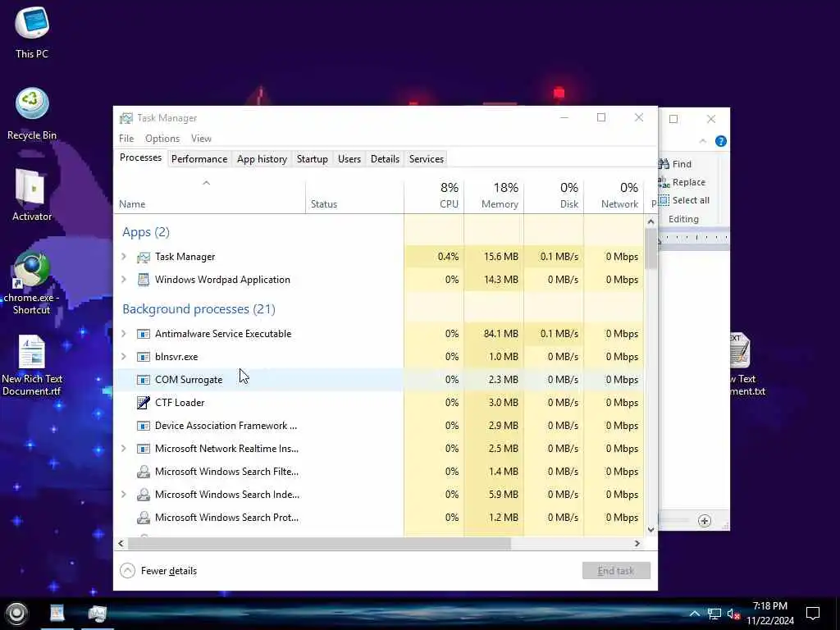Click horizontal scrollbar left arrow
This screenshot has width=840, height=630.
pyautogui.click(x=121, y=543)
